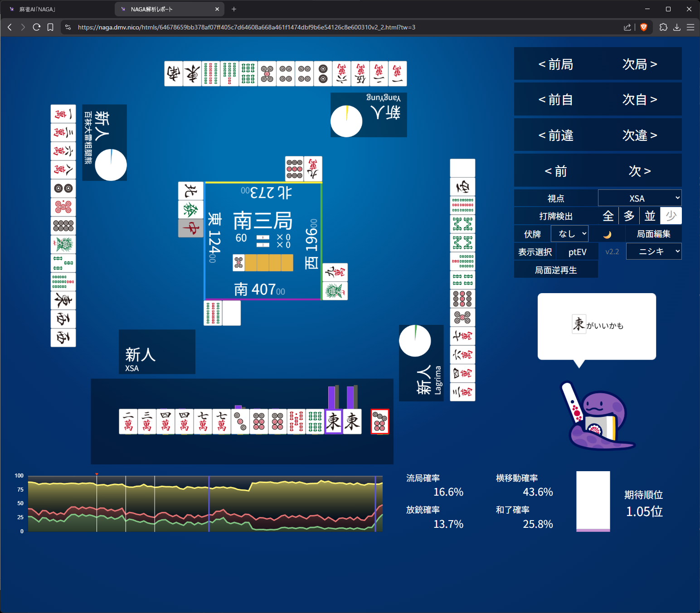Open the ニシキ model dropdown
Screen dimensions: 700x613
coord(653,251)
